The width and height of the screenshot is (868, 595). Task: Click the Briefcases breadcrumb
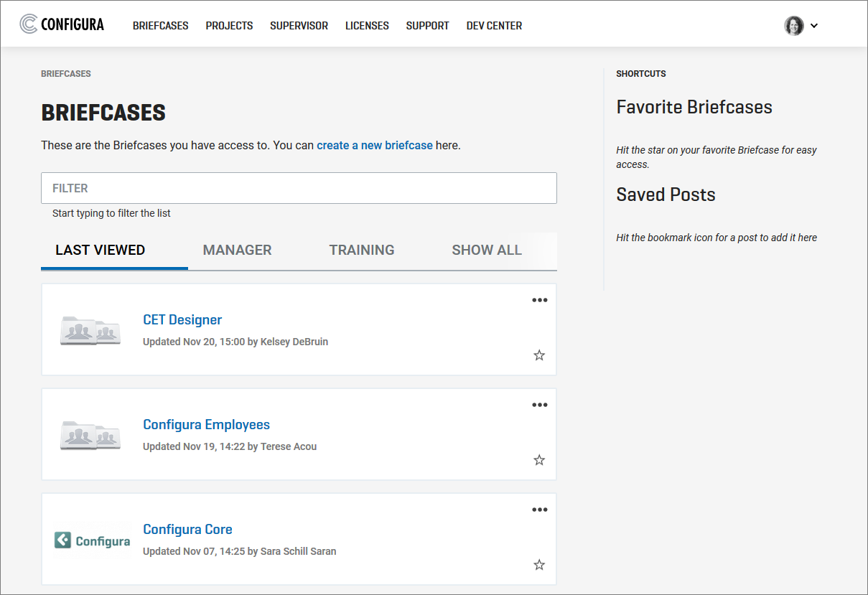click(66, 74)
